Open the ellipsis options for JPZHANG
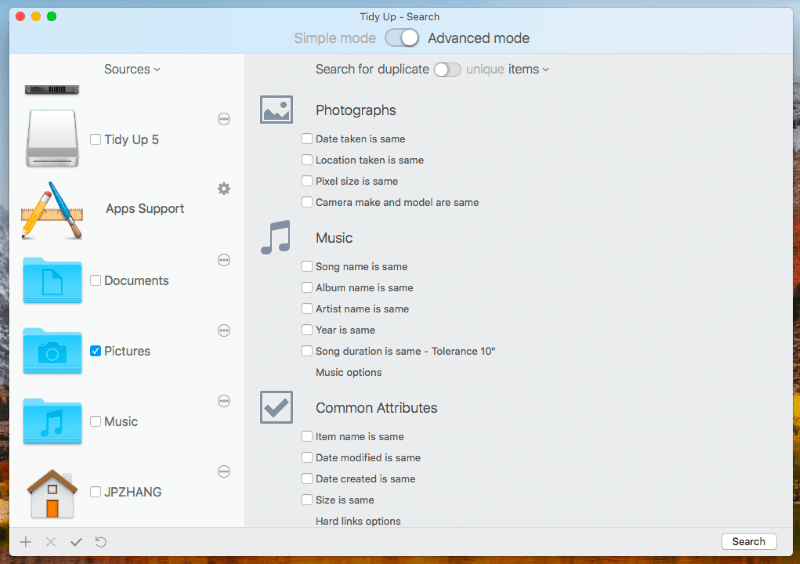This screenshot has height=564, width=800. click(224, 471)
